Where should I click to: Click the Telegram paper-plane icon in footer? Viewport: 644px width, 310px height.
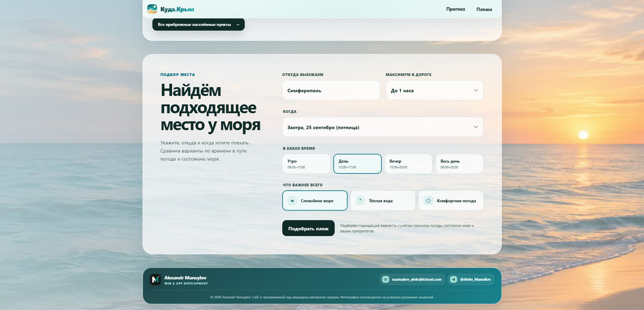coord(453,280)
